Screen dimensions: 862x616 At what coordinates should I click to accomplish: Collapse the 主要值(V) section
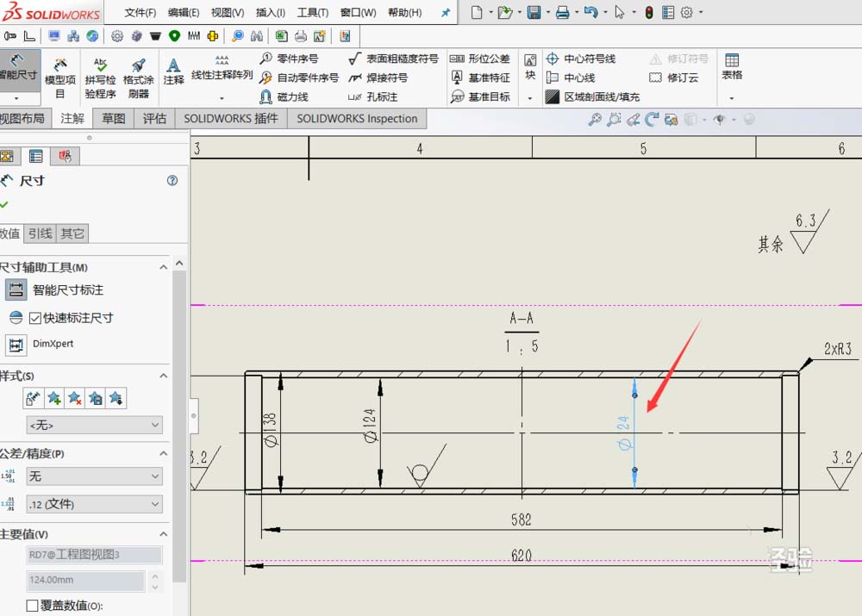163,534
